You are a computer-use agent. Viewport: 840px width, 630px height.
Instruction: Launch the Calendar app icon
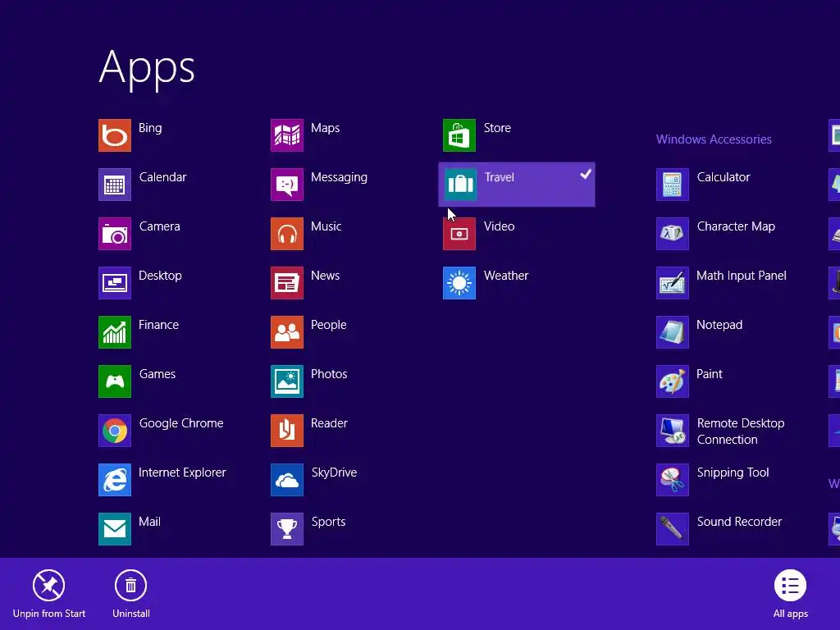(x=115, y=185)
